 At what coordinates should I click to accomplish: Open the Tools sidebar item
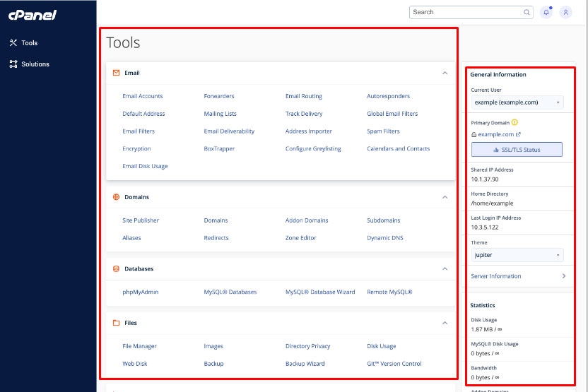click(x=23, y=42)
